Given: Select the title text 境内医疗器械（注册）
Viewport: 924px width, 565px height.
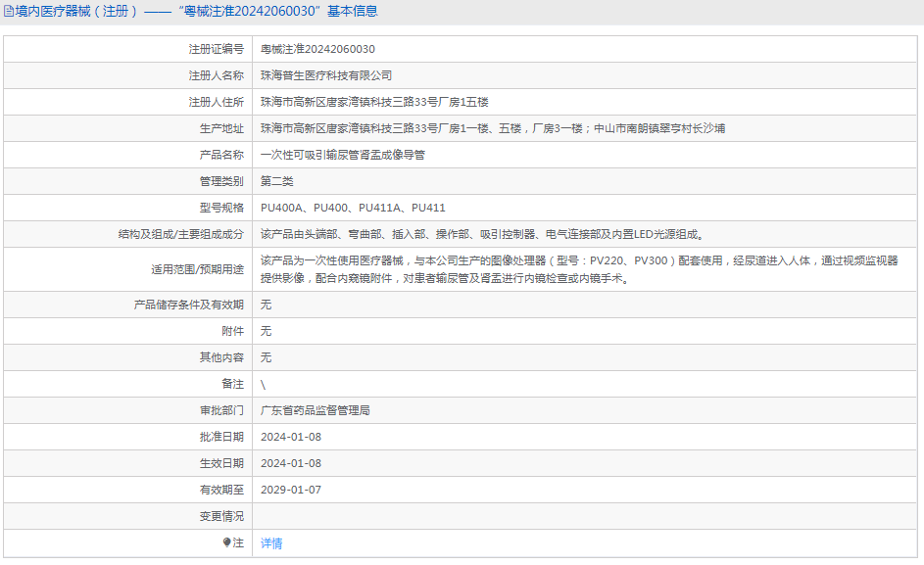Looking at the screenshot, I should [x=76, y=11].
